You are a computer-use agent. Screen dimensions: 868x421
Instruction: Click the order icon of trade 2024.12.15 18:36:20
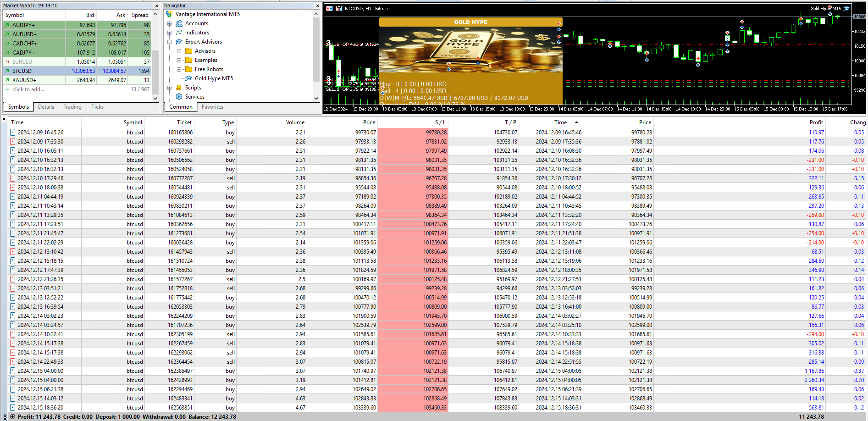[x=13, y=408]
